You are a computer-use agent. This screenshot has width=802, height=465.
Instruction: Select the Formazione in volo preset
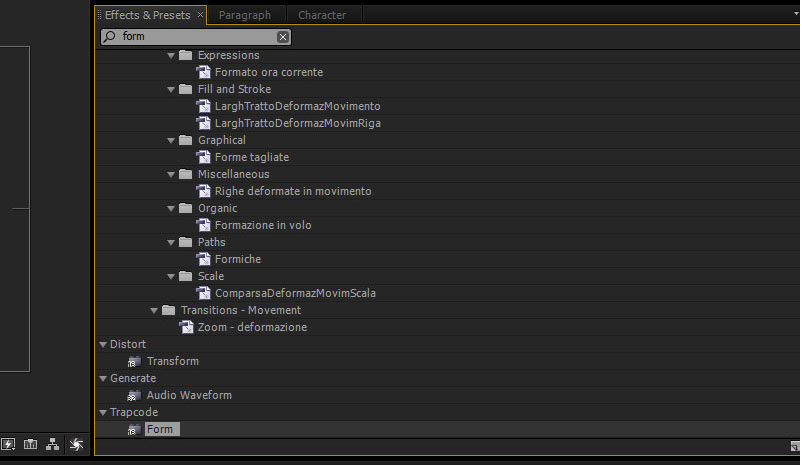coord(263,225)
